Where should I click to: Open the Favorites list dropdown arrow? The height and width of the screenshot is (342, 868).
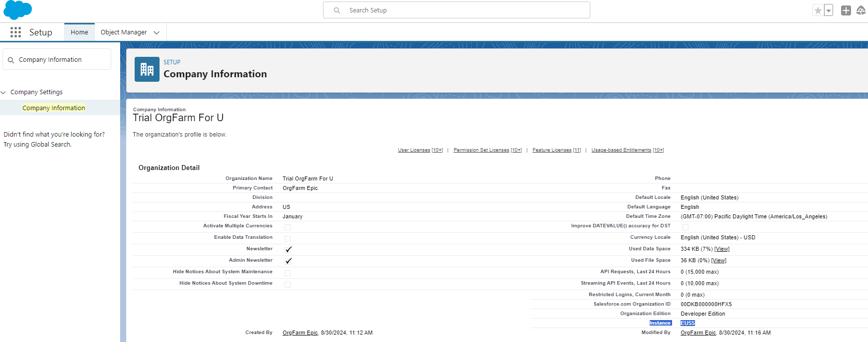tap(829, 10)
